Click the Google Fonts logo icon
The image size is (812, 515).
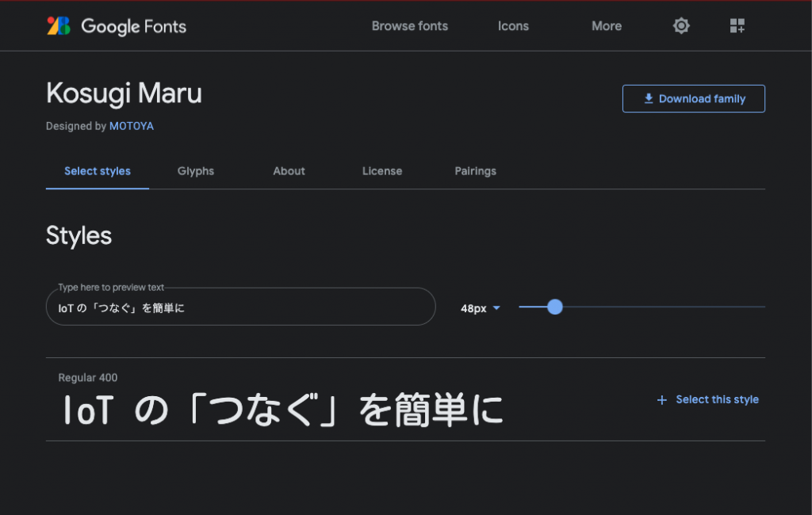click(x=59, y=26)
